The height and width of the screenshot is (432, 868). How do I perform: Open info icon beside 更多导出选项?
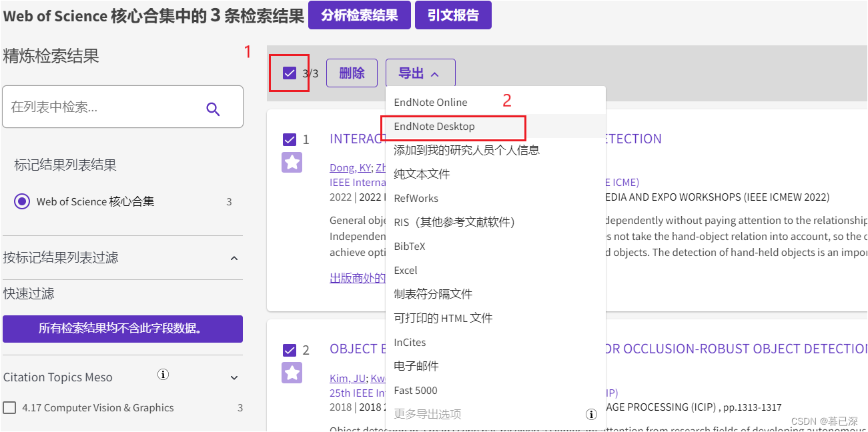[591, 414]
